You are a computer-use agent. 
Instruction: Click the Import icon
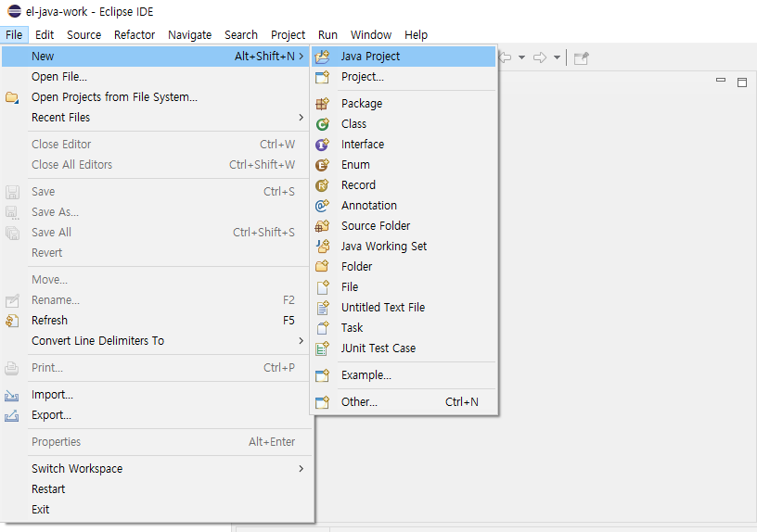coord(12,395)
